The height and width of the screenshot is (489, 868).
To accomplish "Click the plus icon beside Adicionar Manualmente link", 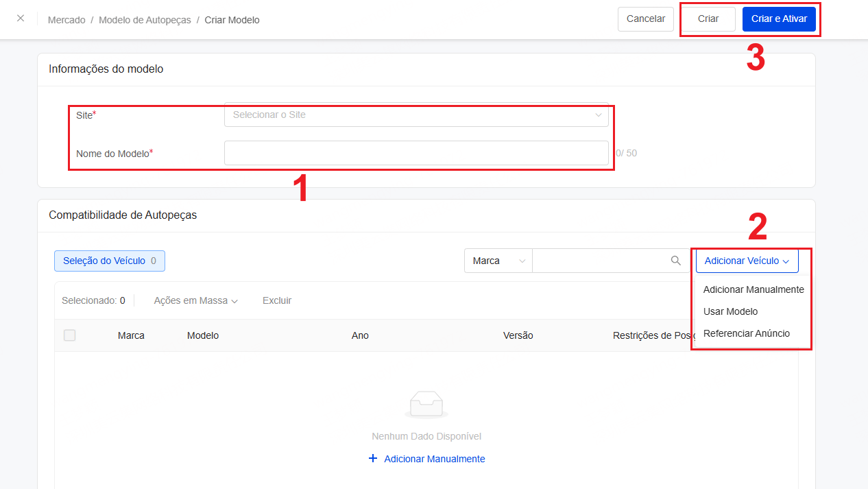I will click(373, 458).
